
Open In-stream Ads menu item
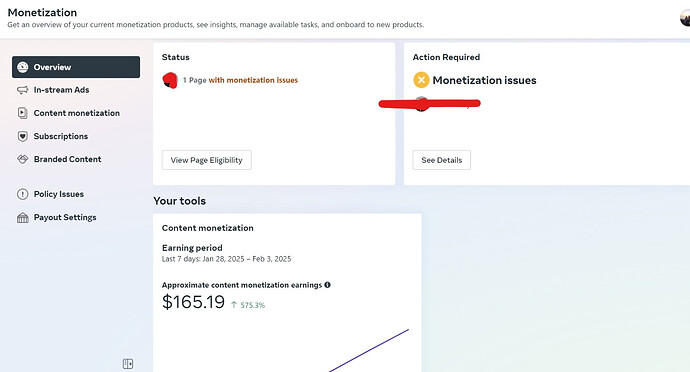61,90
